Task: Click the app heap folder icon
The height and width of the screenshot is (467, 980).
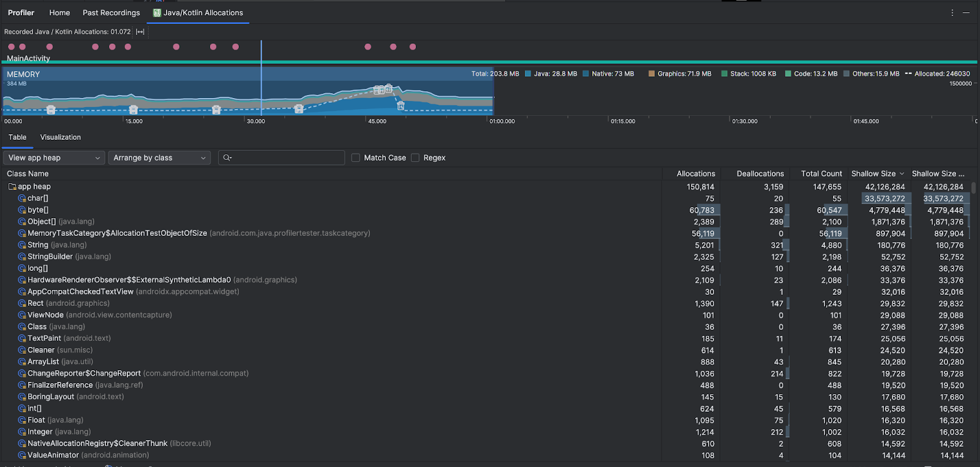Action: (x=12, y=187)
